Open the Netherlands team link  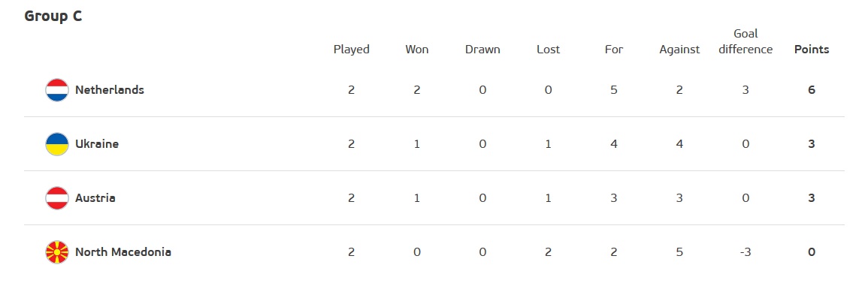110,90
